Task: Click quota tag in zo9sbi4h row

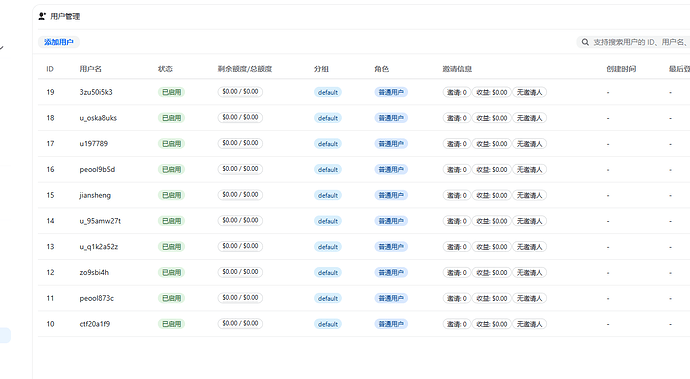Action: [x=240, y=272]
